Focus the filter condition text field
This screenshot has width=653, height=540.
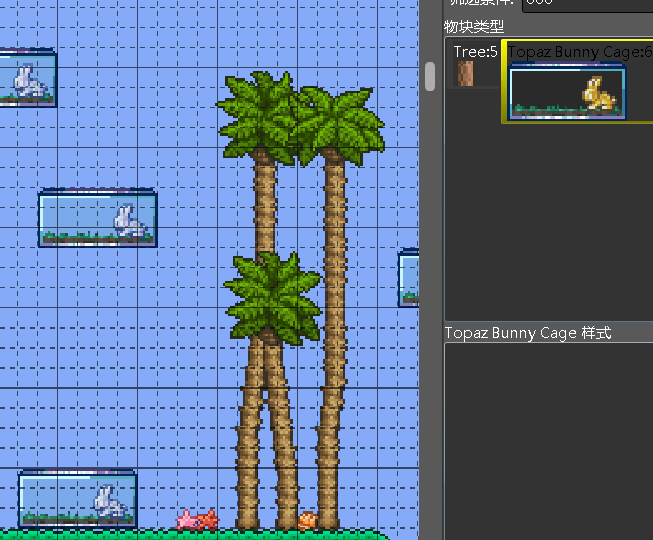585,5
